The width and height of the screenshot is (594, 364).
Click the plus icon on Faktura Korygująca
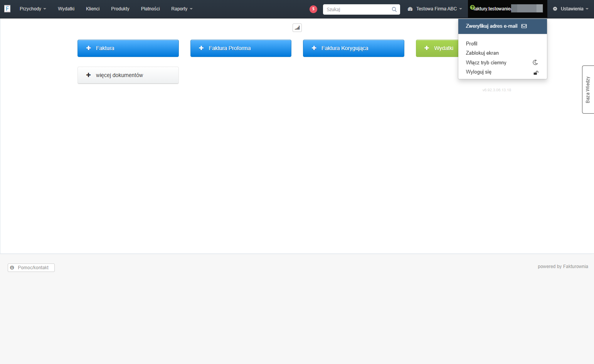tap(314, 48)
